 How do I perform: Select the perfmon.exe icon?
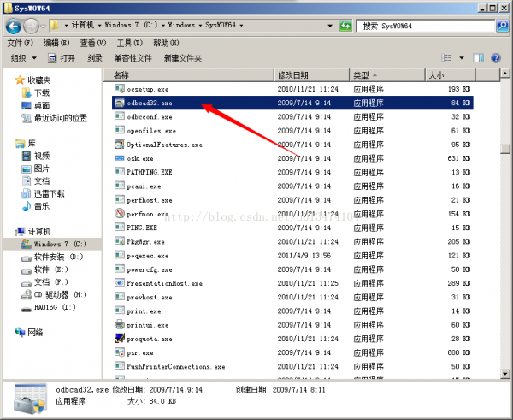point(120,214)
